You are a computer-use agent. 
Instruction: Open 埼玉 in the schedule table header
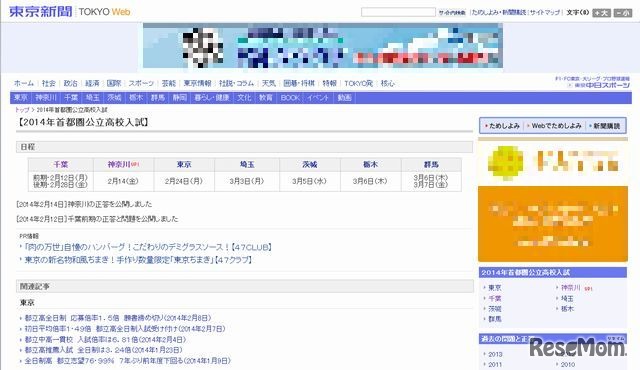click(x=247, y=164)
